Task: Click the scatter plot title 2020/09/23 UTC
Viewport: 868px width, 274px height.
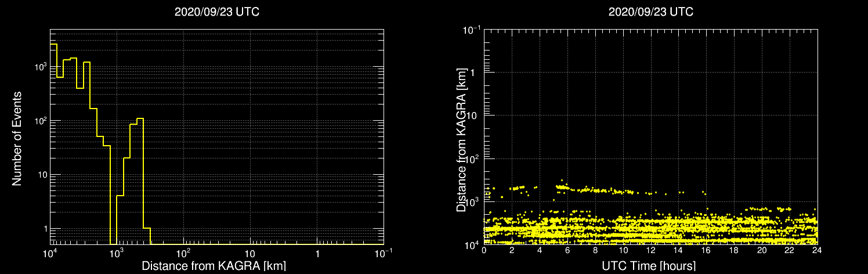Action: (650, 12)
